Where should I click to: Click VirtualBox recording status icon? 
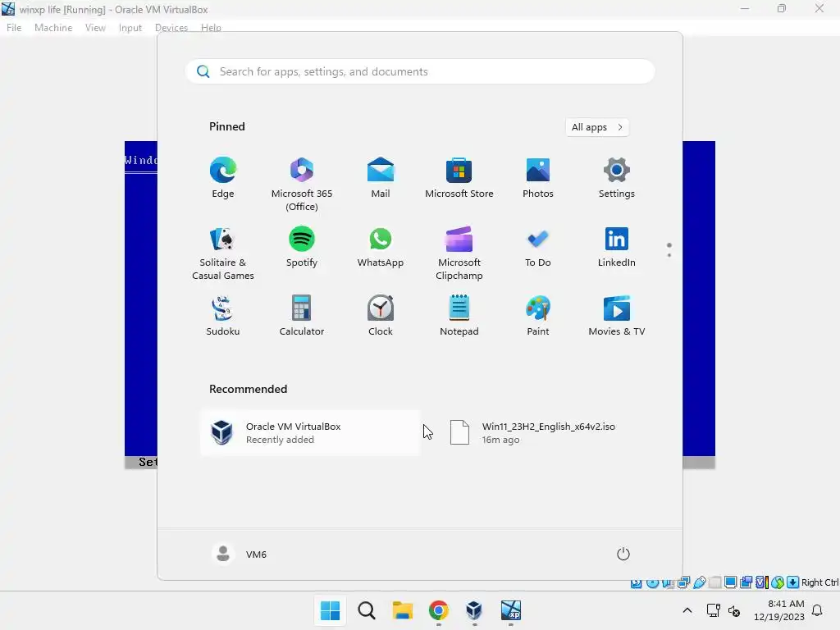tap(746, 582)
